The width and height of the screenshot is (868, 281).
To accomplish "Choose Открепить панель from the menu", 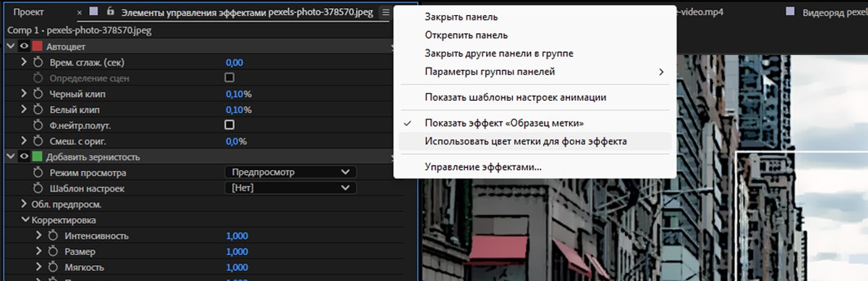I will [x=535, y=35].
